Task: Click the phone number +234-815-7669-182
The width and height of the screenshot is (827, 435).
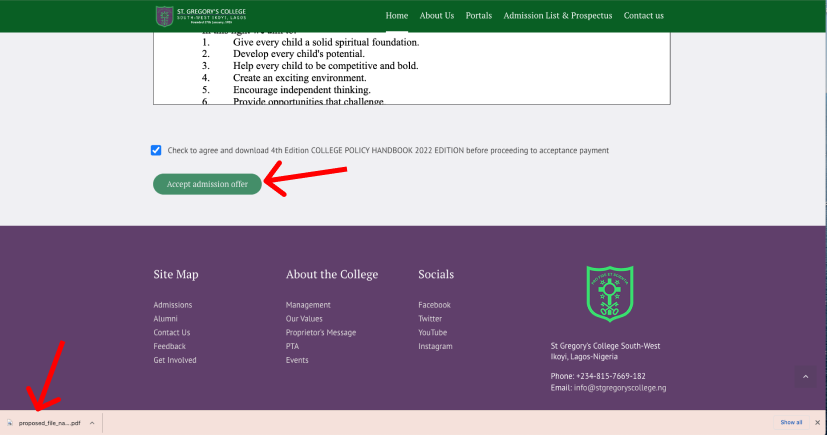Action: click(x=611, y=376)
